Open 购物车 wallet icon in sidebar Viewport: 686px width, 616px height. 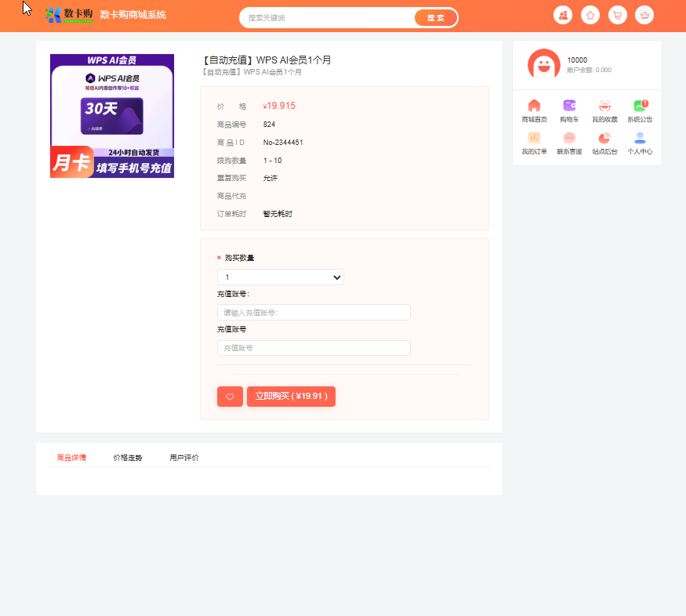pos(569,106)
